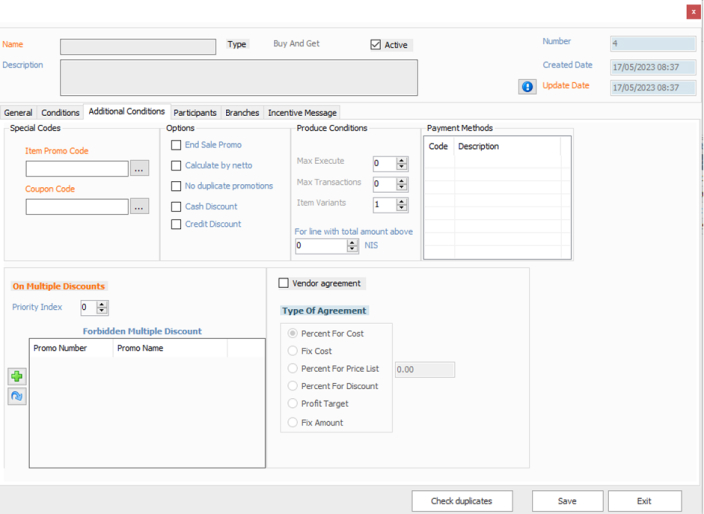The image size is (704, 514).
Task: Open the Coupon Code browse button
Action: 139,206
